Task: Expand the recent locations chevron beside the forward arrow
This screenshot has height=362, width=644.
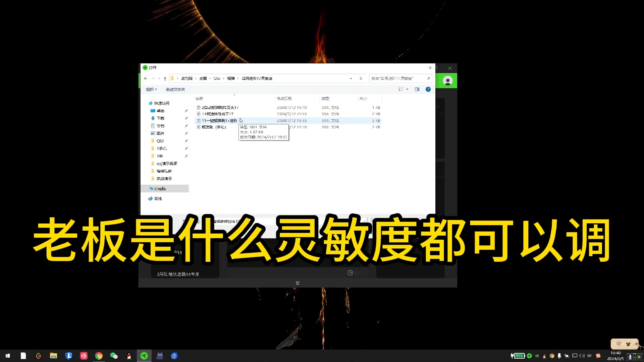Action: [x=159, y=78]
